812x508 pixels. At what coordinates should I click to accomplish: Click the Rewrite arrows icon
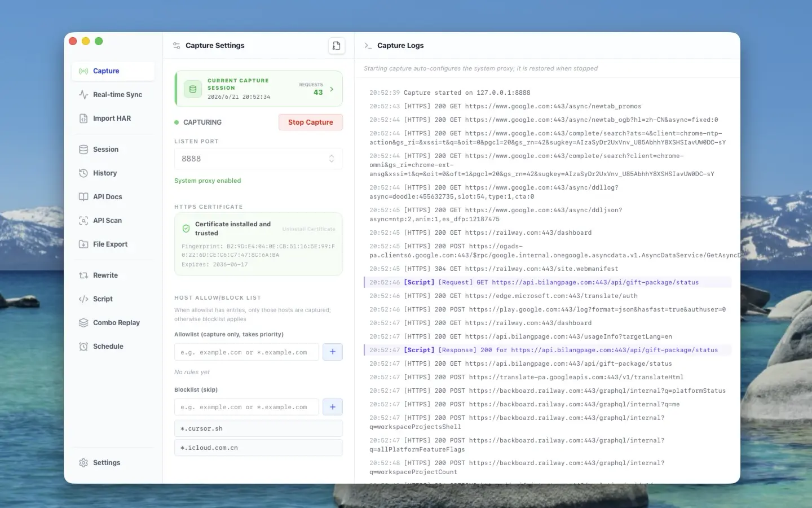coord(83,275)
